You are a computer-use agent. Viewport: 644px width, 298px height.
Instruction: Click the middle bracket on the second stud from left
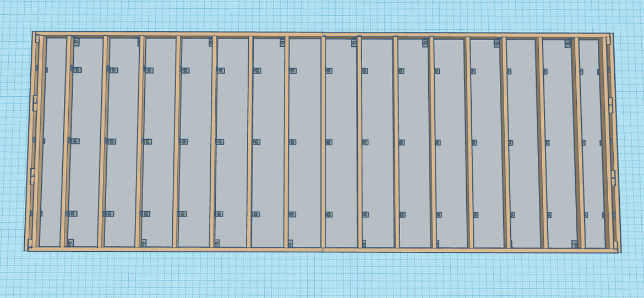74,141
